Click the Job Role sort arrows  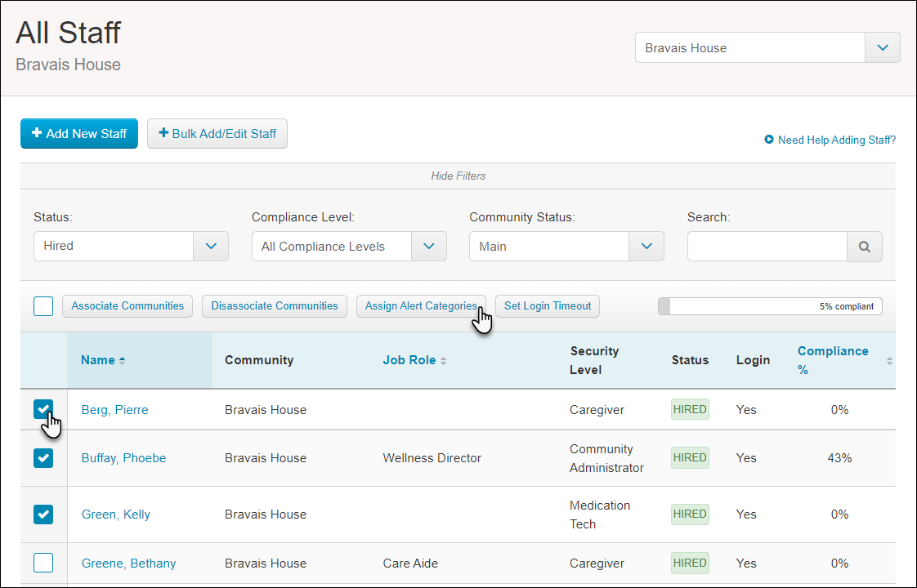[443, 361]
